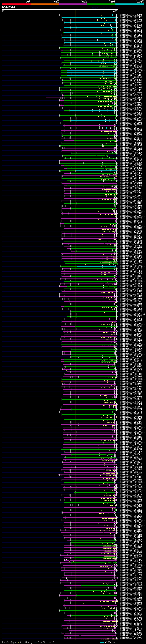The height and width of the screenshot is (644, 146).
Task: Select hit label UniRef100_Q3E939
Action: (x=131, y=623)
